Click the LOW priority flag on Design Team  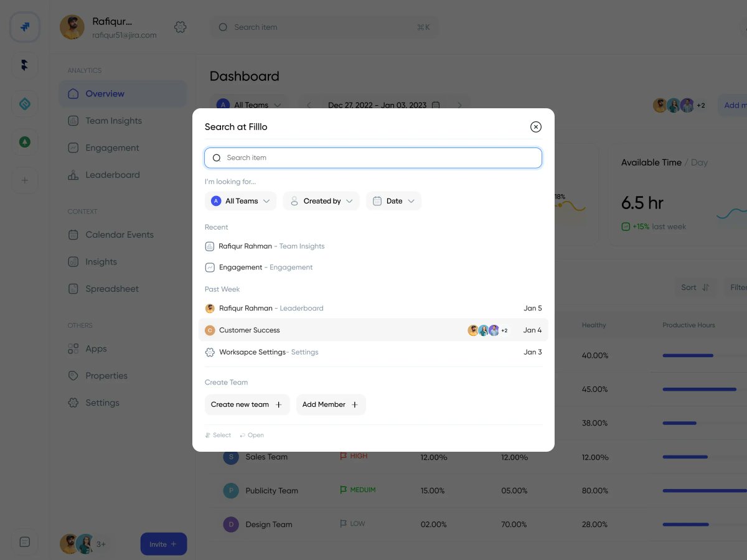click(x=352, y=523)
